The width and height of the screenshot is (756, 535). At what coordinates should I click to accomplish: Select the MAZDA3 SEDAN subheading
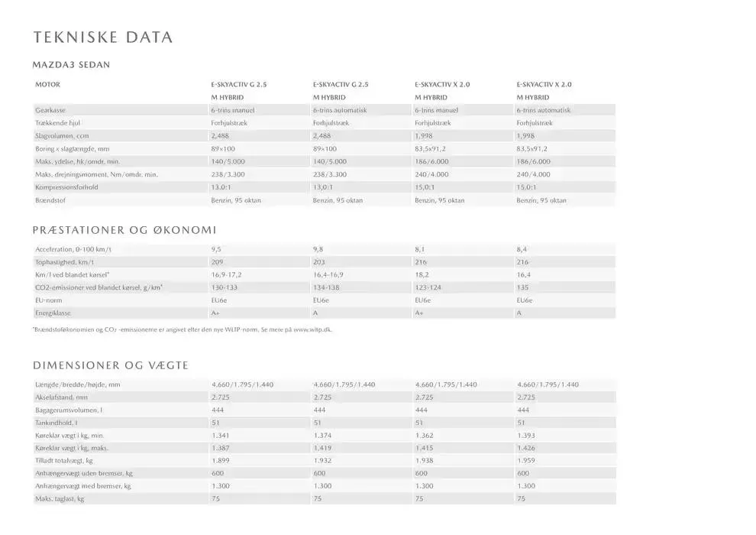[72, 65]
